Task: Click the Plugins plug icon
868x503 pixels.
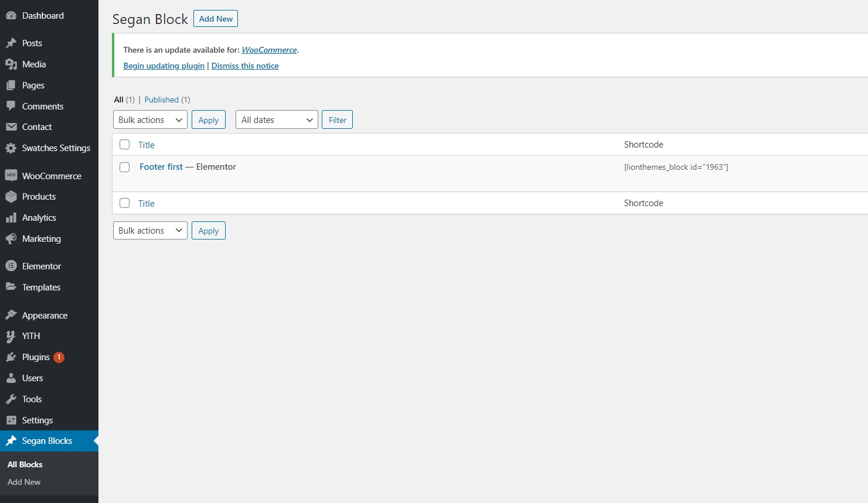Action: click(11, 357)
